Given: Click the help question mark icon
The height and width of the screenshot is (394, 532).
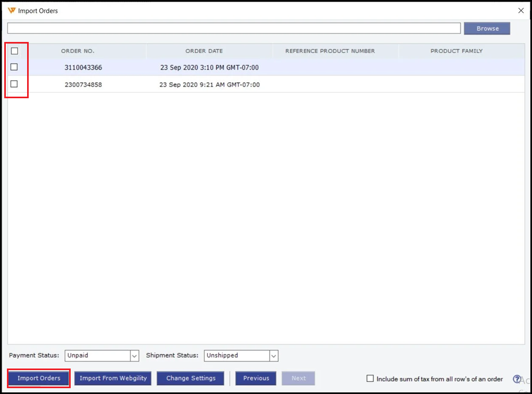Looking at the screenshot, I should click(x=517, y=379).
